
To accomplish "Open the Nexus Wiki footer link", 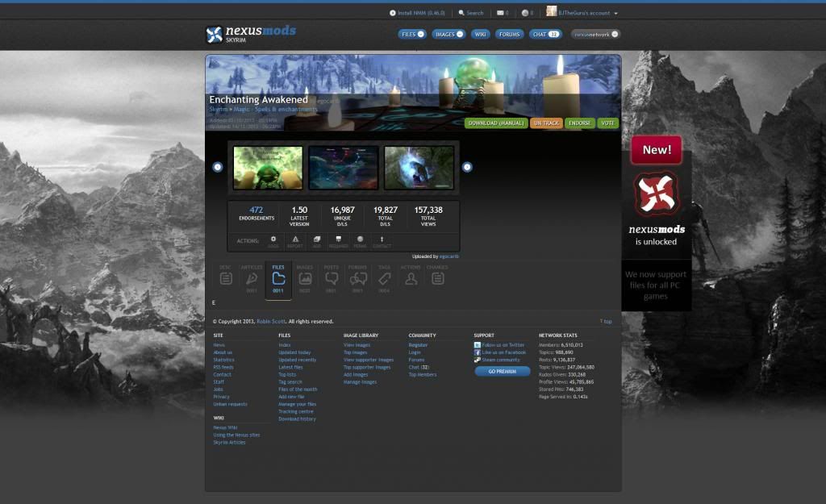I will point(226,427).
